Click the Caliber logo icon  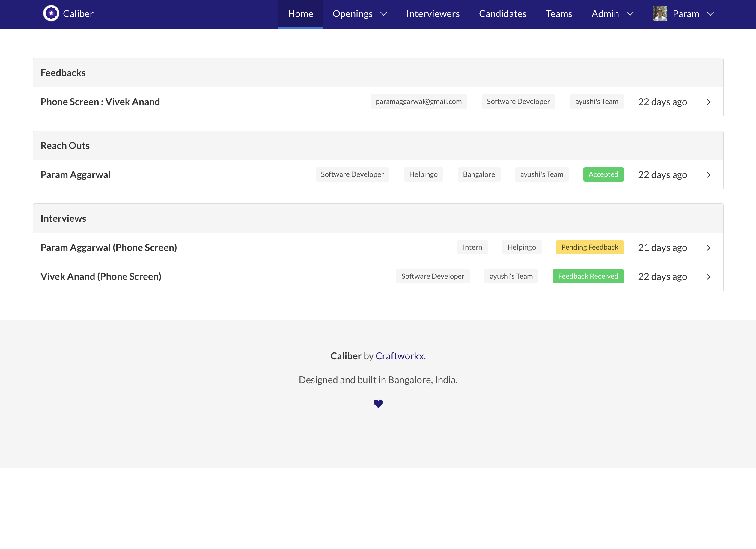[x=51, y=14]
